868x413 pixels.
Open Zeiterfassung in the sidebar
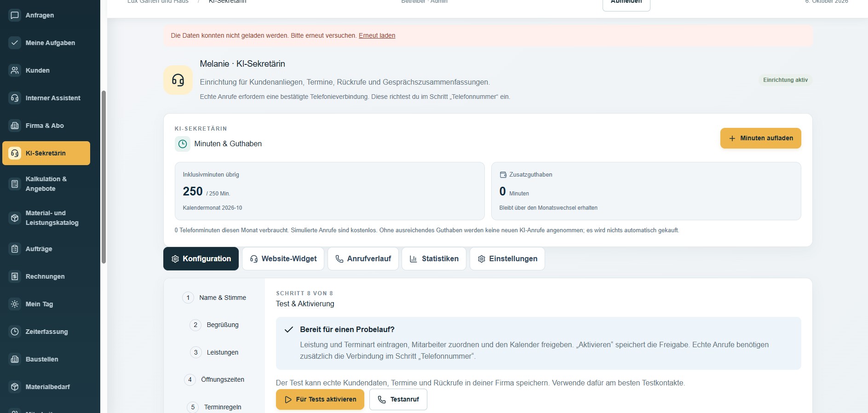[x=46, y=332]
